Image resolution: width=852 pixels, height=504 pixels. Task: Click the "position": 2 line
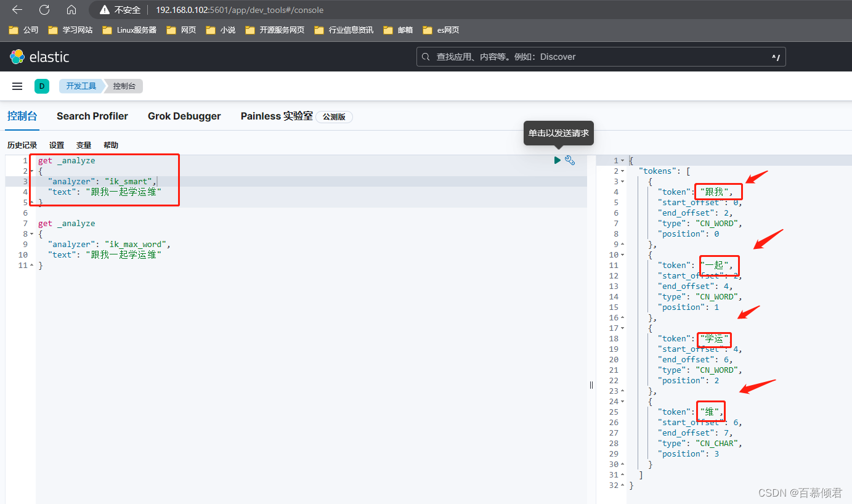click(688, 381)
